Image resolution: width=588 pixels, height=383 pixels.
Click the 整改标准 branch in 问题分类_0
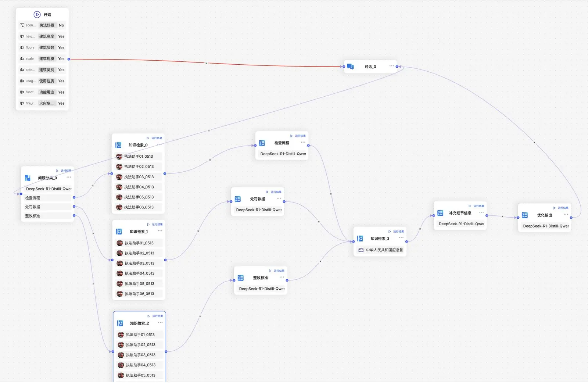(48, 216)
